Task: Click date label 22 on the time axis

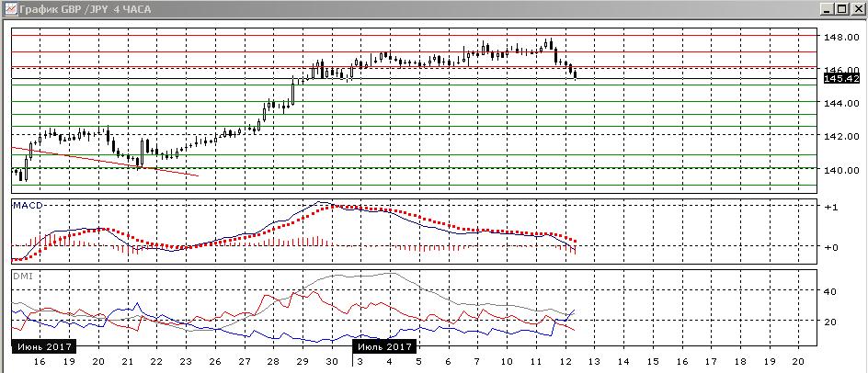Action: (156, 361)
